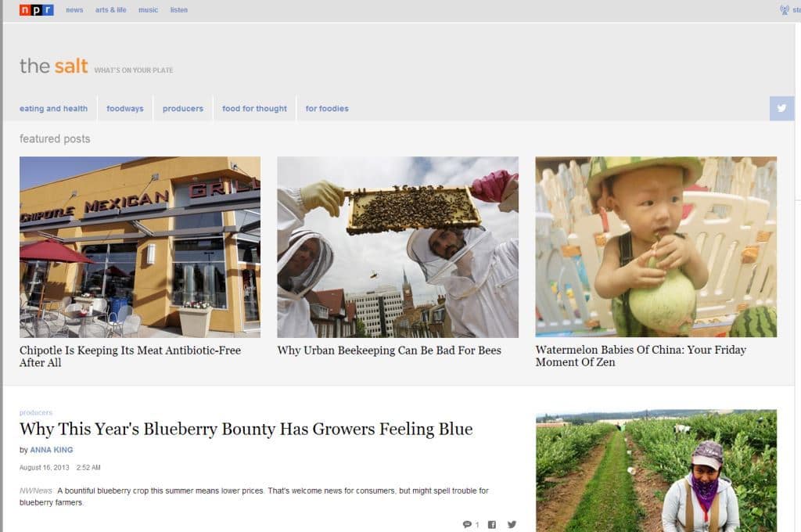
Task: Click the Watermelon Babies of China thumbnail
Action: 656,247
